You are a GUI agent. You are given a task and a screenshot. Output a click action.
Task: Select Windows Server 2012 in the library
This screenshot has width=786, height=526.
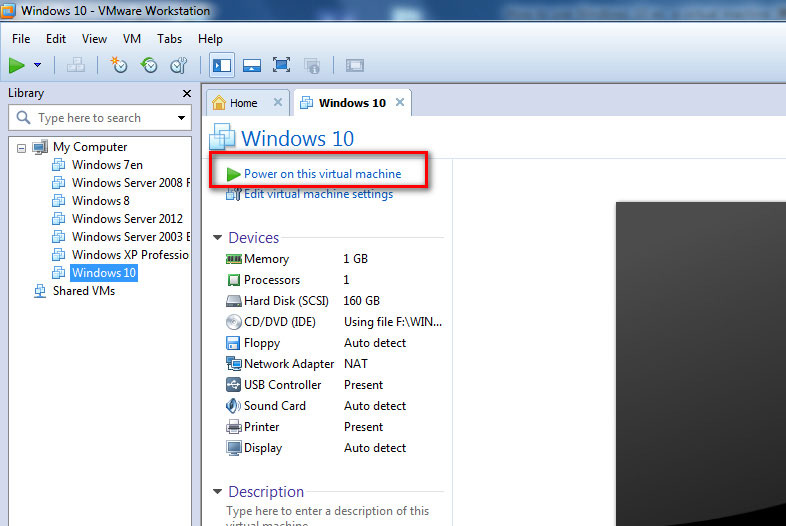click(x=127, y=219)
